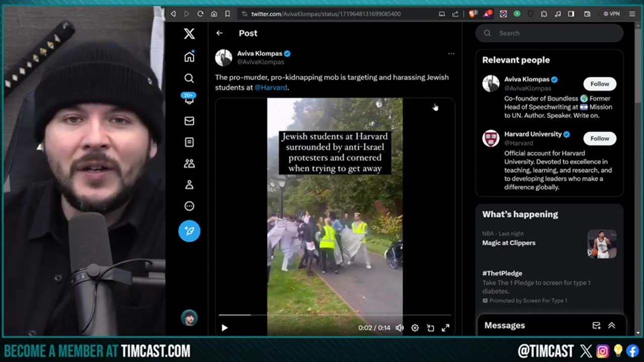Open Profile person icon in sidebar
This screenshot has height=362, width=644.
189,185
